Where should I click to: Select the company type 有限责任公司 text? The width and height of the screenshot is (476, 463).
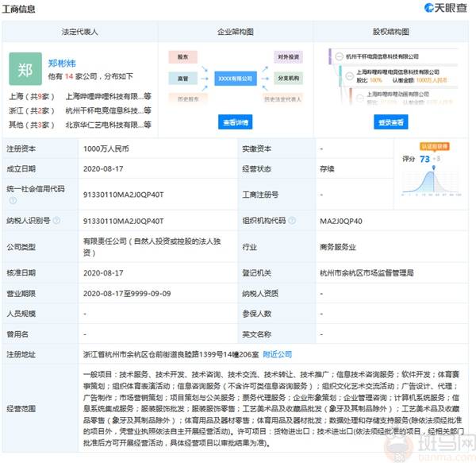152,247
